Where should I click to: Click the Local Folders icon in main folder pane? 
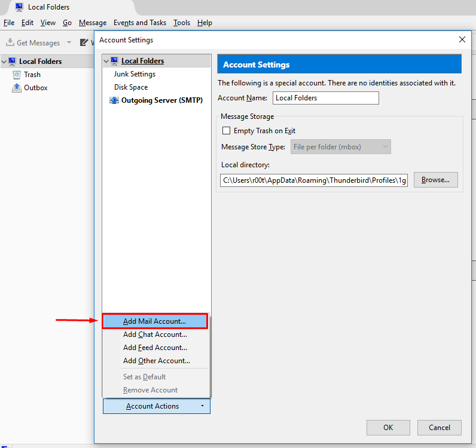click(12, 62)
